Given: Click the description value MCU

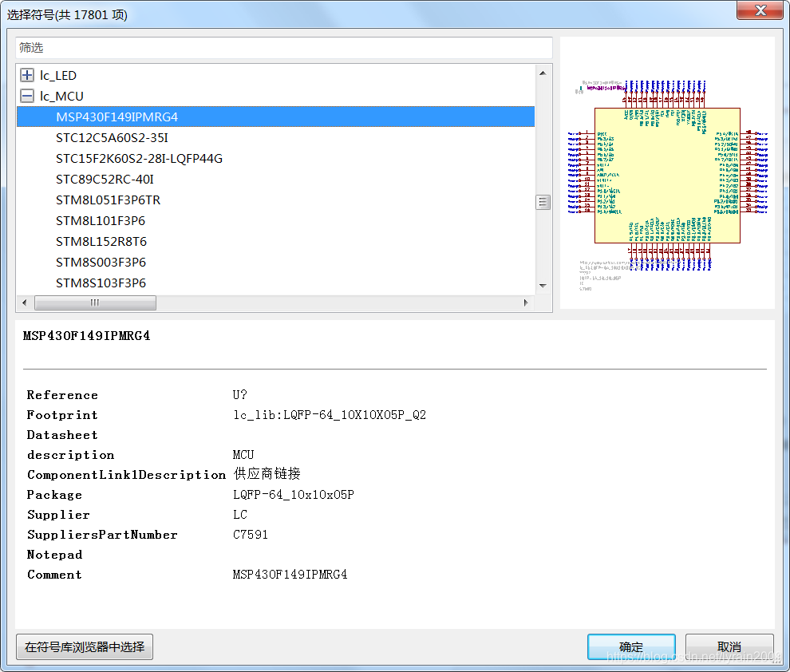Looking at the screenshot, I should pyautogui.click(x=243, y=455).
